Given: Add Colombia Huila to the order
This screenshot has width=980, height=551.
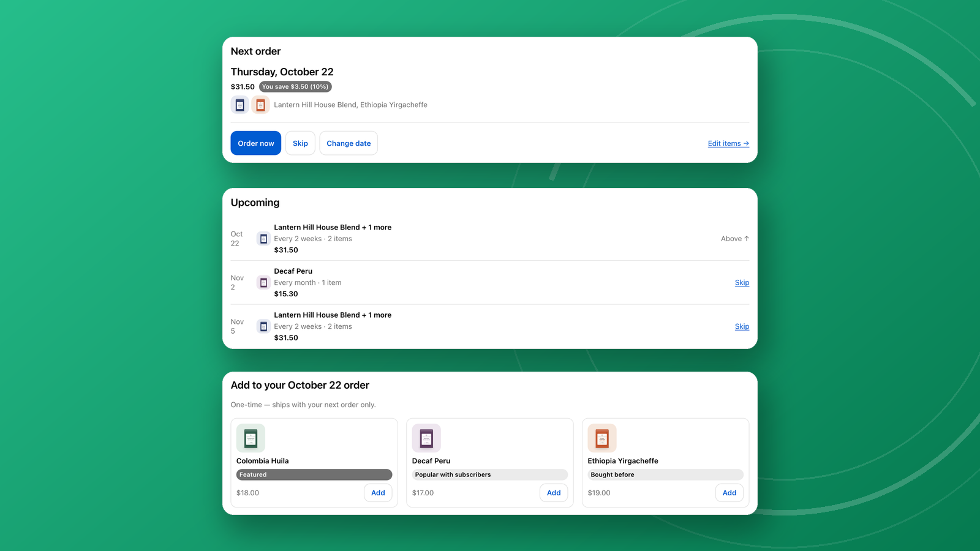Looking at the screenshot, I should 378,493.
